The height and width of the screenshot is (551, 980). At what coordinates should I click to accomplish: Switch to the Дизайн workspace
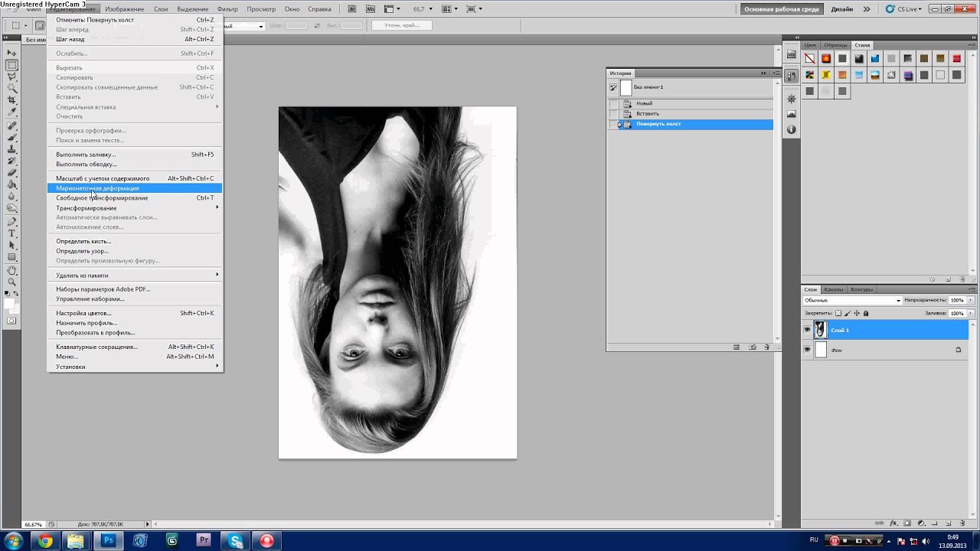(x=841, y=9)
